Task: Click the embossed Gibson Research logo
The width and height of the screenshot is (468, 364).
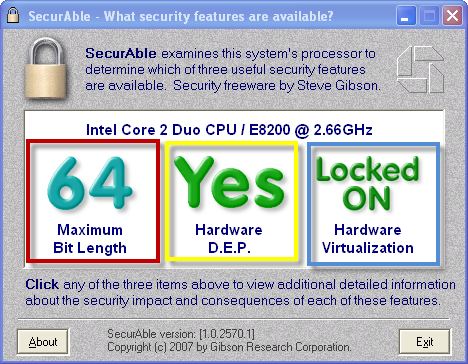Action: [420, 69]
